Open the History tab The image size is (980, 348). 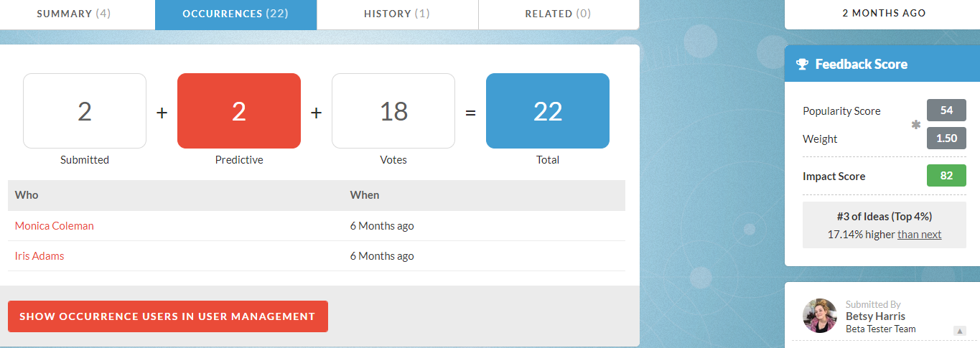pyautogui.click(x=397, y=14)
